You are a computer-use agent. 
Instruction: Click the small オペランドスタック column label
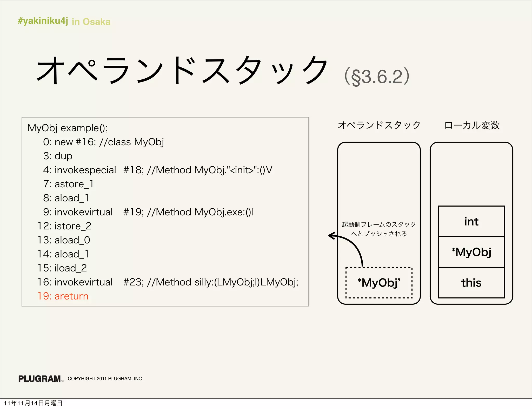(379, 125)
